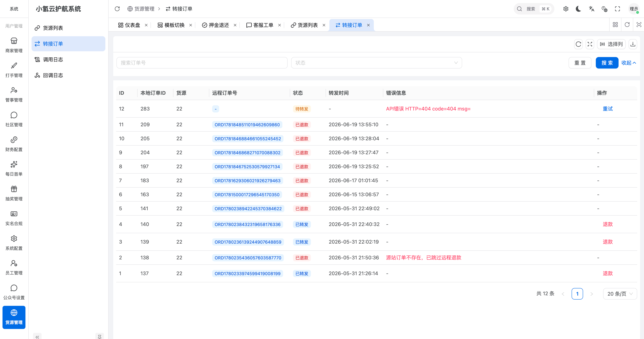The image size is (644, 339).
Task: Switch to the 客服工单 tab
Action: point(260,25)
